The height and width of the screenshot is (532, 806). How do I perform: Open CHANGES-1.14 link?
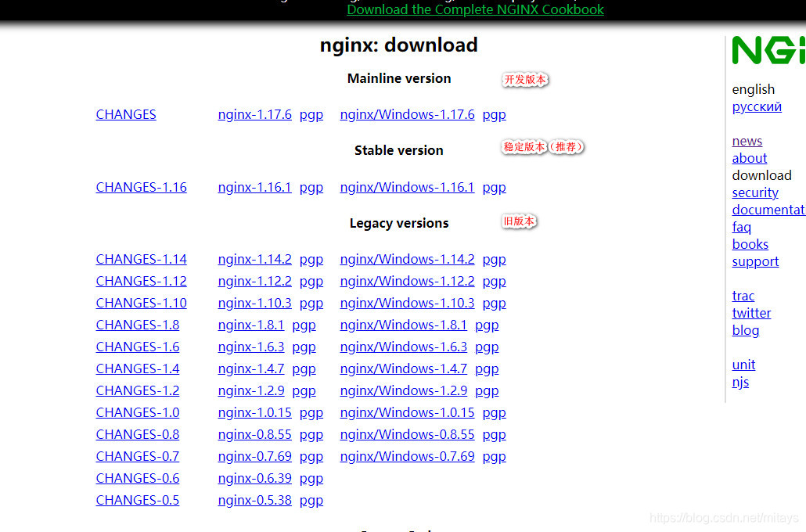coord(141,259)
